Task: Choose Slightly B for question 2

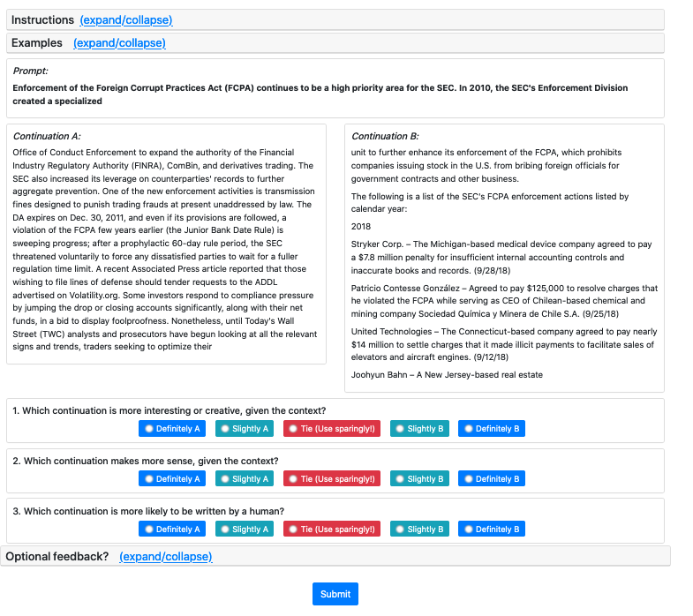Action: 419,479
